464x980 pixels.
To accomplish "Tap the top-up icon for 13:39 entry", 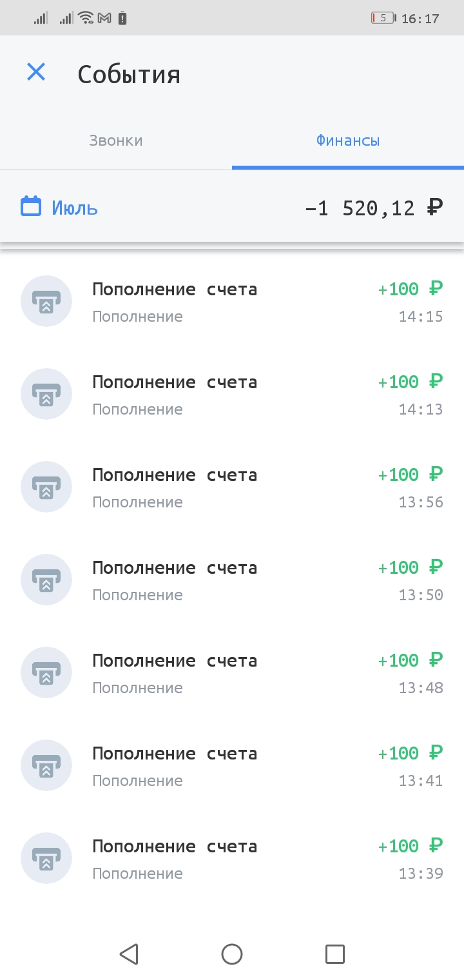I will click(x=46, y=858).
